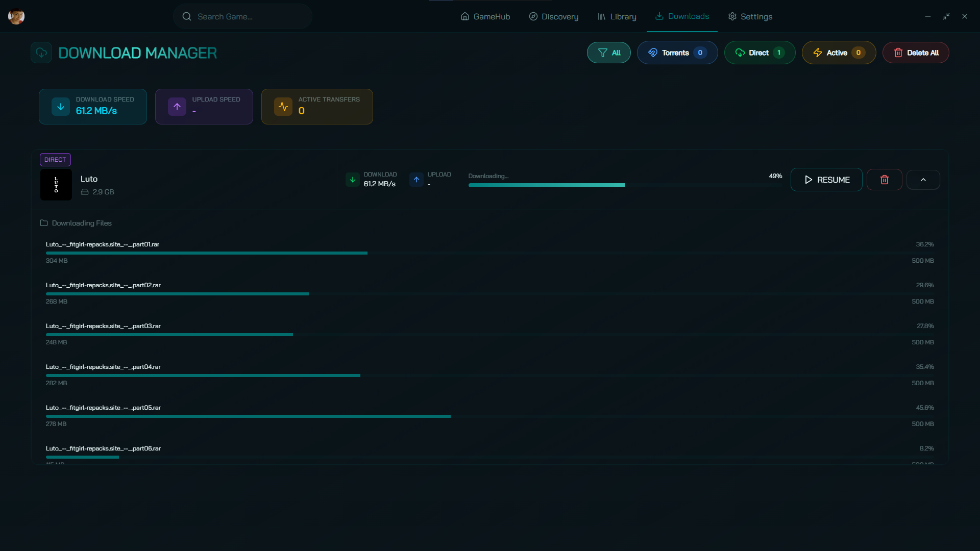Click the Downloading Files folder icon
This screenshot has height=551, width=980.
point(44,223)
